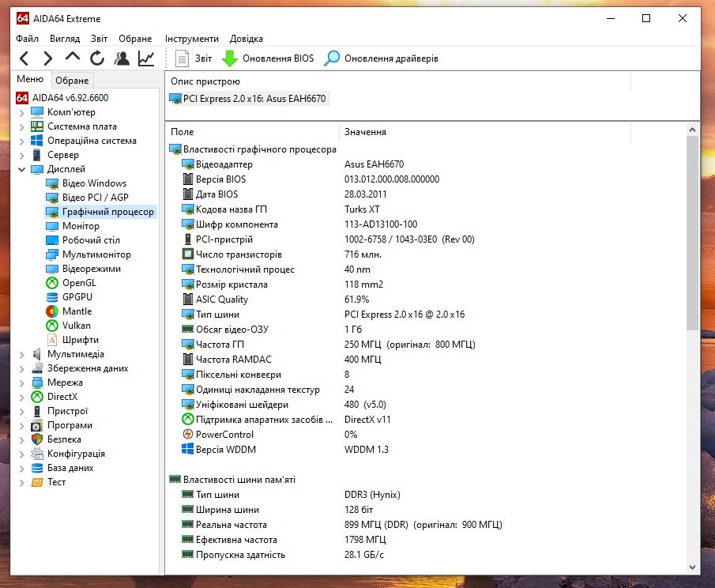Viewport: 715px width, 588px height.
Task: Click the Безпека shield icon in tree
Action: point(37,439)
